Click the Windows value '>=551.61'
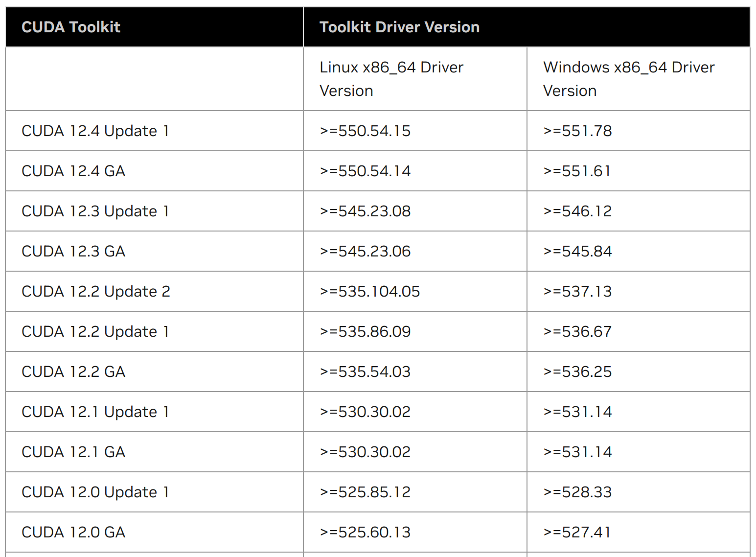The height and width of the screenshot is (557, 756). coord(577,171)
